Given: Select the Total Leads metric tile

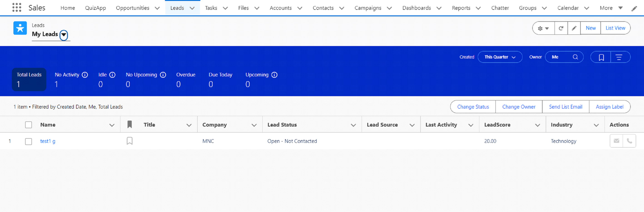Looking at the screenshot, I should pos(29,79).
